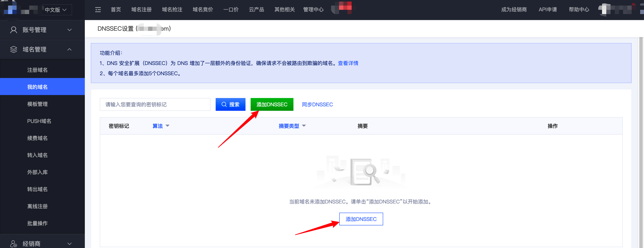This screenshot has height=248, width=644.
Task: Open the 帮助中心 link
Action: coord(579,10)
